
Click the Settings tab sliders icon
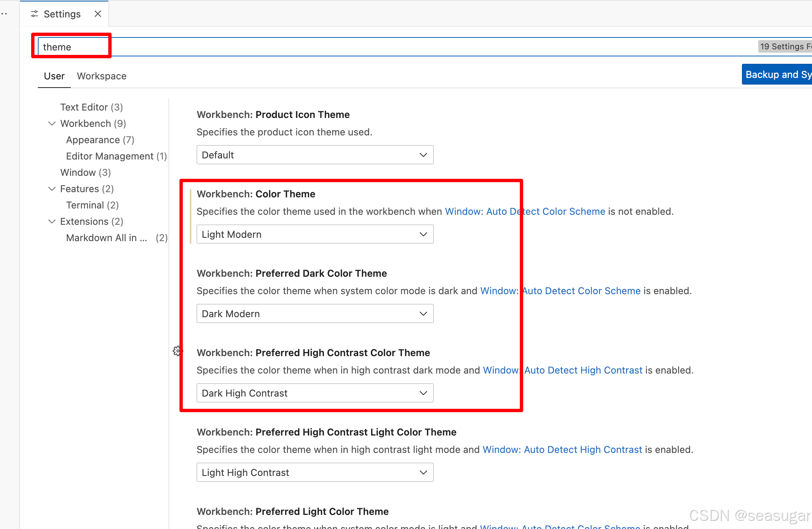click(34, 14)
